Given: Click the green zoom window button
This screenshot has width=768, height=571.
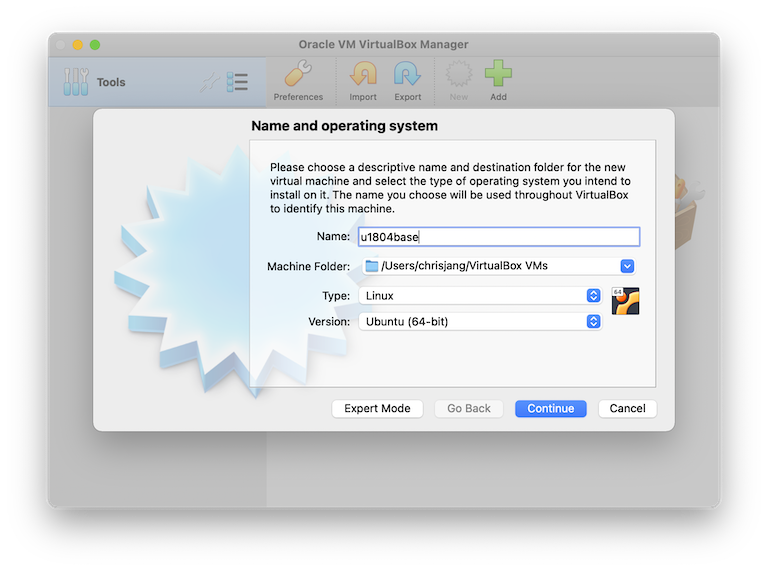Looking at the screenshot, I should tap(95, 45).
